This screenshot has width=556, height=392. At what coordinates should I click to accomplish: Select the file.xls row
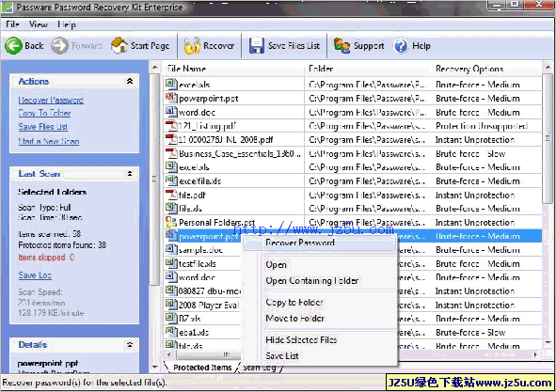click(x=353, y=209)
